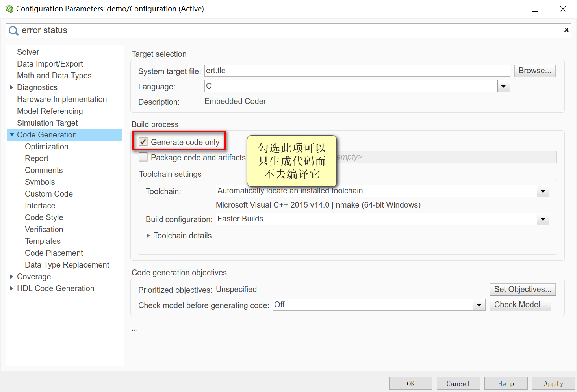Open the Data Type Replacement subpane
The image size is (577, 392).
(67, 265)
